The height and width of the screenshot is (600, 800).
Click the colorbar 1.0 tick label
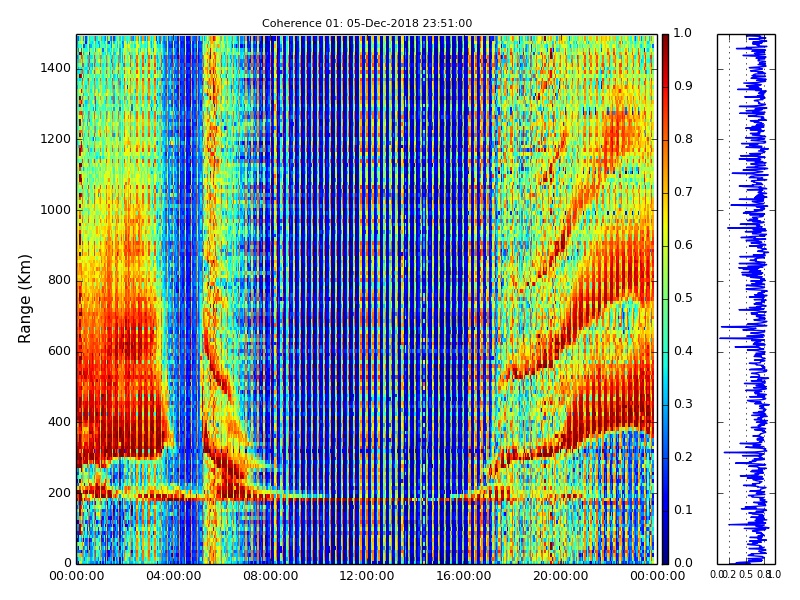(x=683, y=33)
